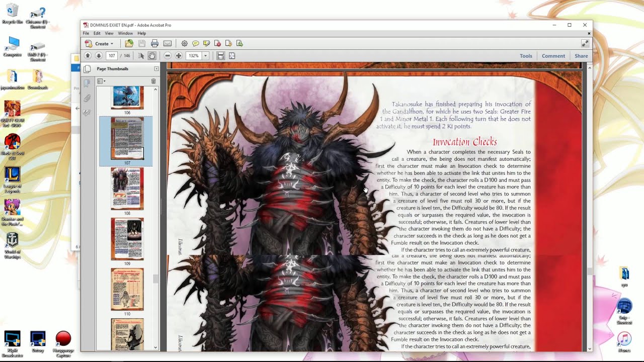Open thumbnail options dropdown menu
The image size is (644, 362).
click(x=101, y=81)
